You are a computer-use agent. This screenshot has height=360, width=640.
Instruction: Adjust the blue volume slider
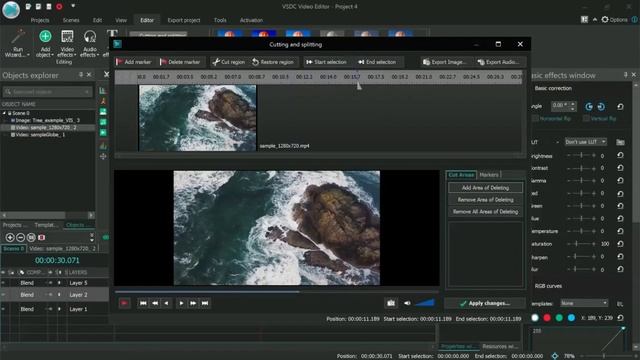pyautogui.click(x=425, y=302)
